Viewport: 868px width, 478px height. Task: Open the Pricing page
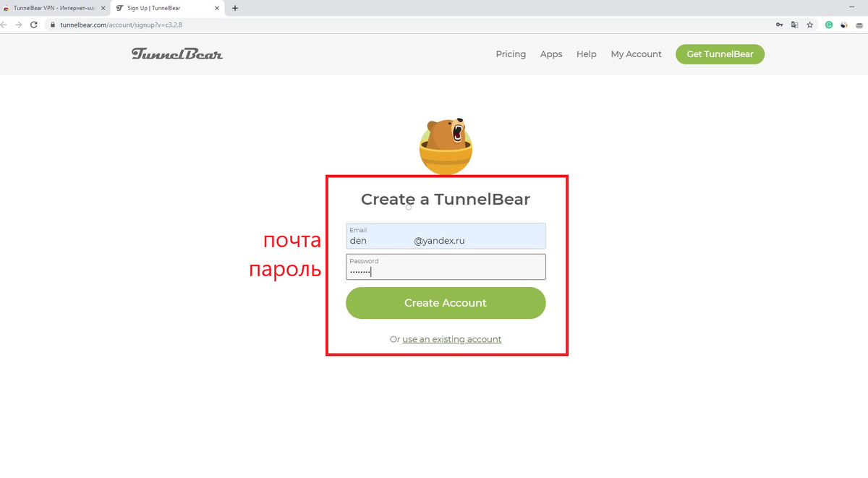pos(511,54)
